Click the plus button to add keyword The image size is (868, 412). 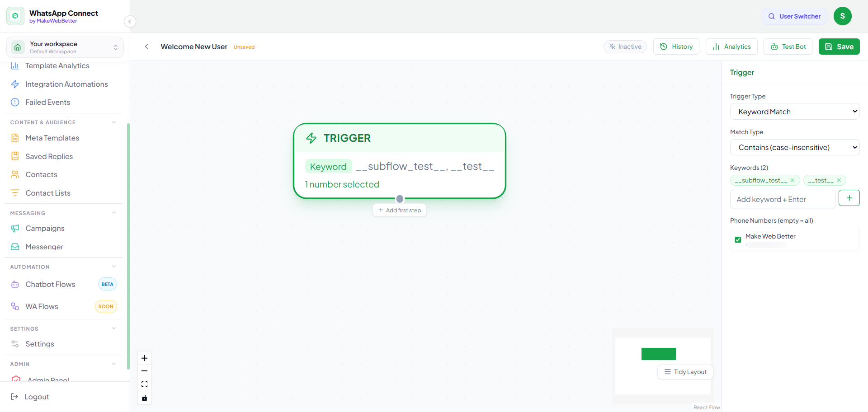click(x=849, y=198)
